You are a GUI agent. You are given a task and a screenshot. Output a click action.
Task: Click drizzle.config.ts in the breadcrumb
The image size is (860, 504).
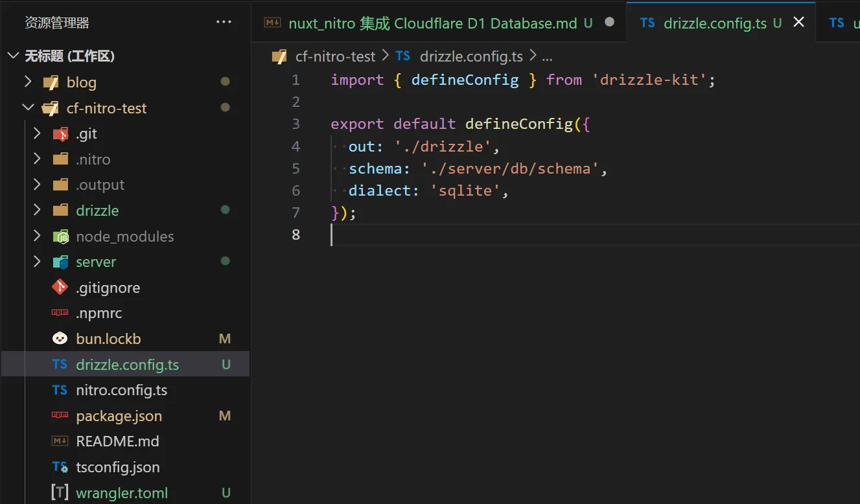tap(471, 56)
